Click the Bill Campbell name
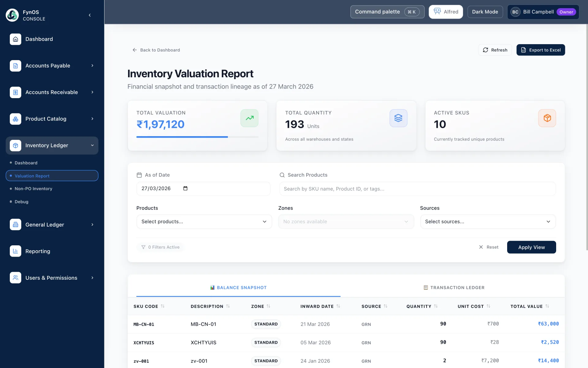The height and width of the screenshot is (368, 588). point(538,12)
